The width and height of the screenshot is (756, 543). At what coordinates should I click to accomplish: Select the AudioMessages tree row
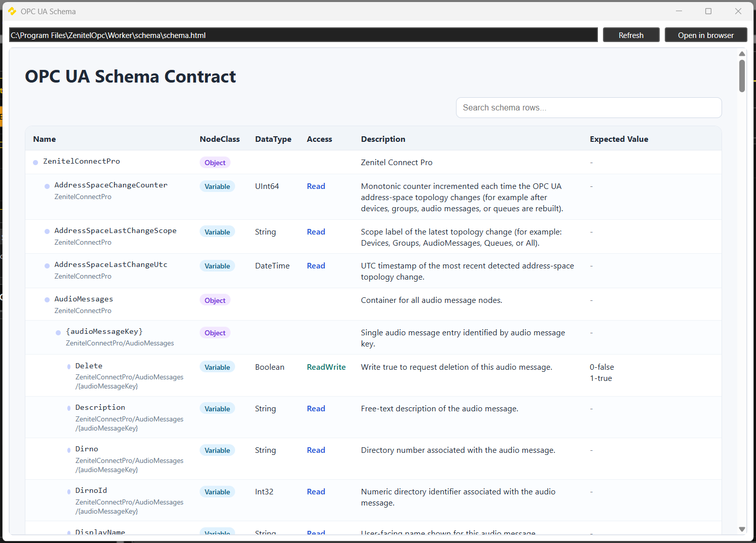coord(84,299)
